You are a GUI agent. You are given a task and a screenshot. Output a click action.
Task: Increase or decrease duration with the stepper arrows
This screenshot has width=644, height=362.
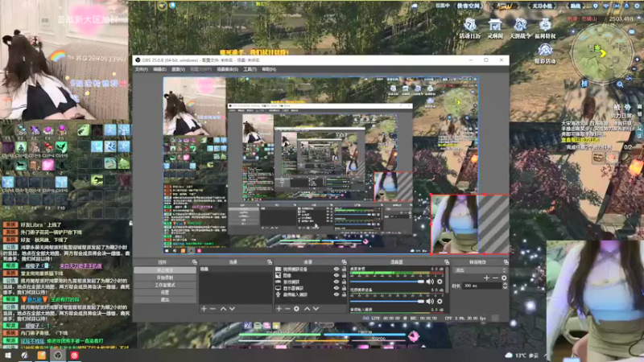pyautogui.click(x=505, y=286)
